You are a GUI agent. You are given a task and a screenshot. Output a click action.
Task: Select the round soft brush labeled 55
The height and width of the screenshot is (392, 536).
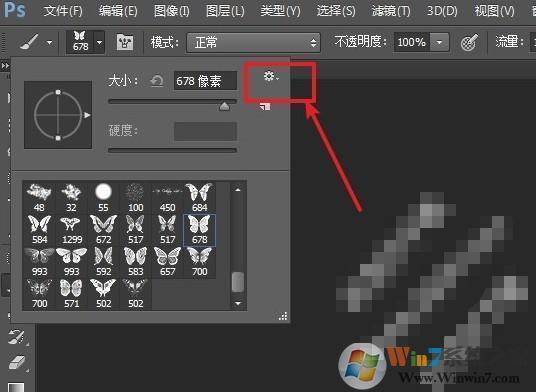[103, 198]
